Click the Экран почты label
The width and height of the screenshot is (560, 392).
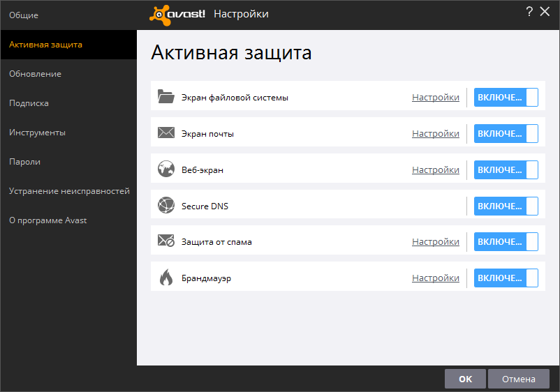[x=207, y=134]
